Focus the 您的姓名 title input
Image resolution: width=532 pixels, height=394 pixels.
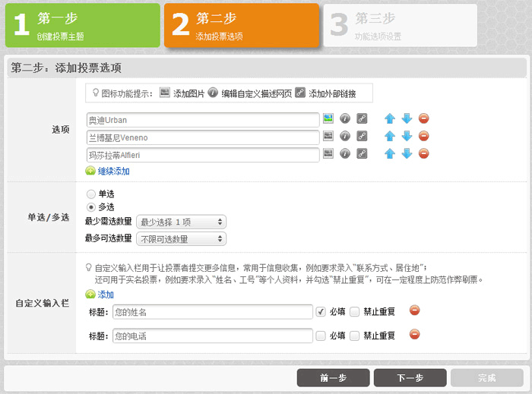(213, 312)
